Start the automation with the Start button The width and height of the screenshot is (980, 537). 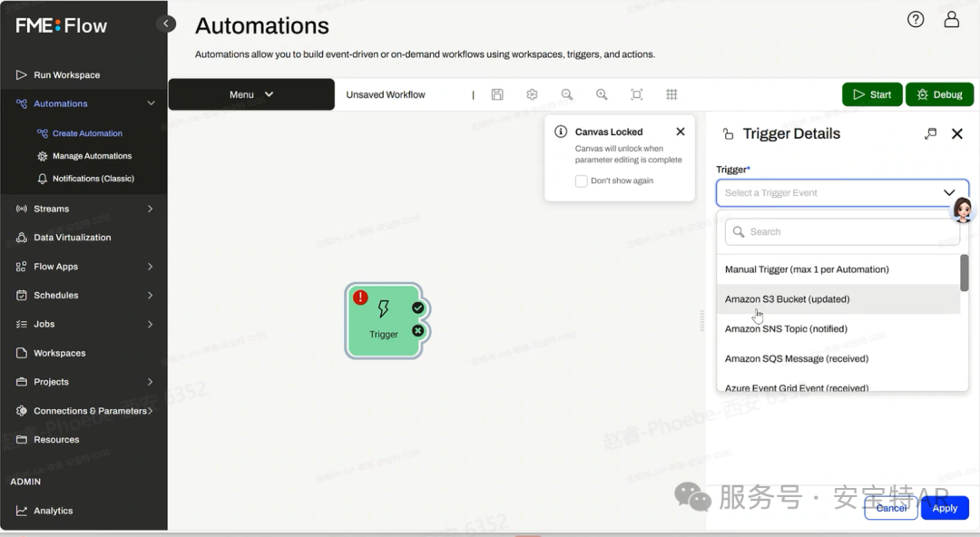872,94
